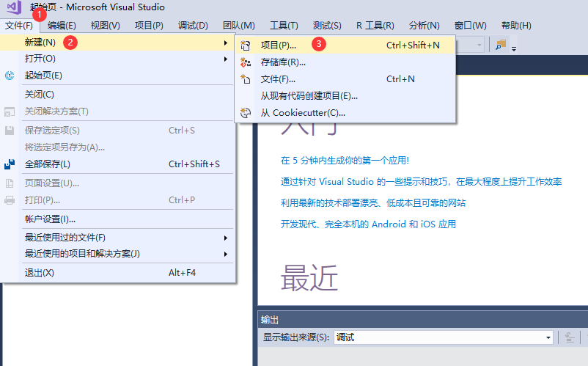This screenshot has width=588, height=366.
Task: Open link 利用最新的技术部署漂亮、低成本且可靠的网站
Action: coord(373,203)
